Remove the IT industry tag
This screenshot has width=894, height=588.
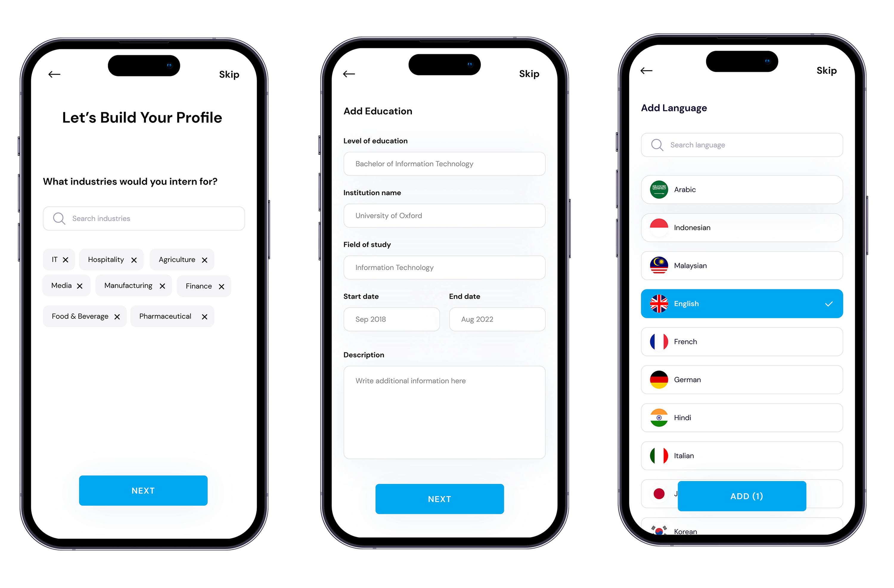[x=66, y=259]
